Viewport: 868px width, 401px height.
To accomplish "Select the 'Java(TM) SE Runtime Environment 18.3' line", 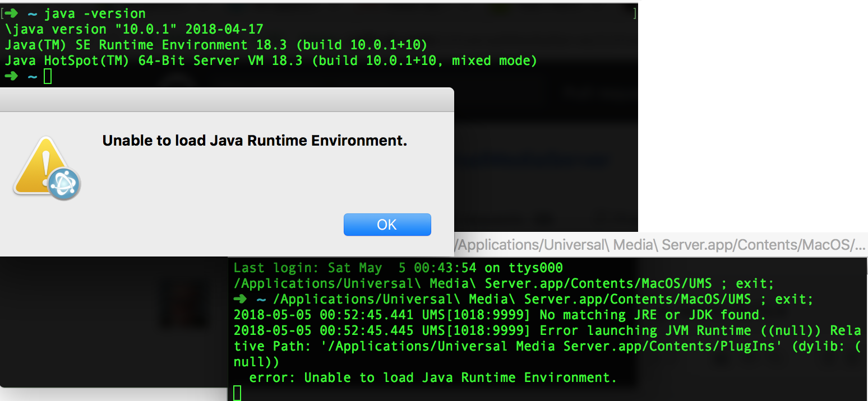I will click(x=216, y=45).
